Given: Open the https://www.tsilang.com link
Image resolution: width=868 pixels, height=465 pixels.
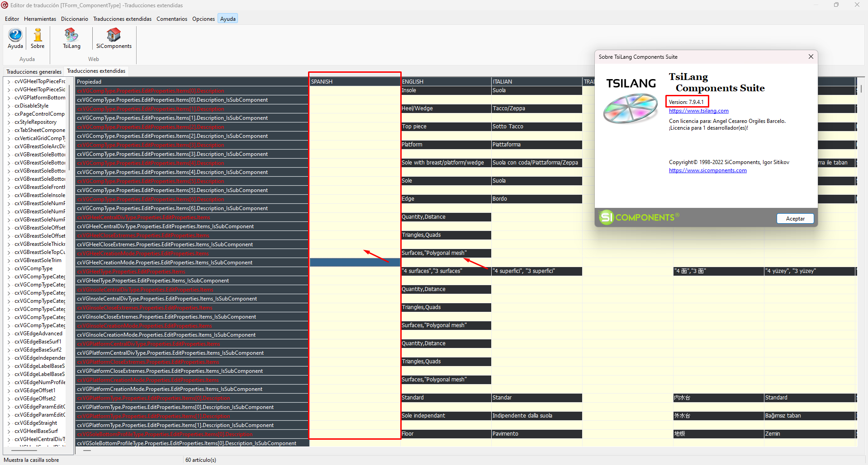Looking at the screenshot, I should [x=698, y=111].
